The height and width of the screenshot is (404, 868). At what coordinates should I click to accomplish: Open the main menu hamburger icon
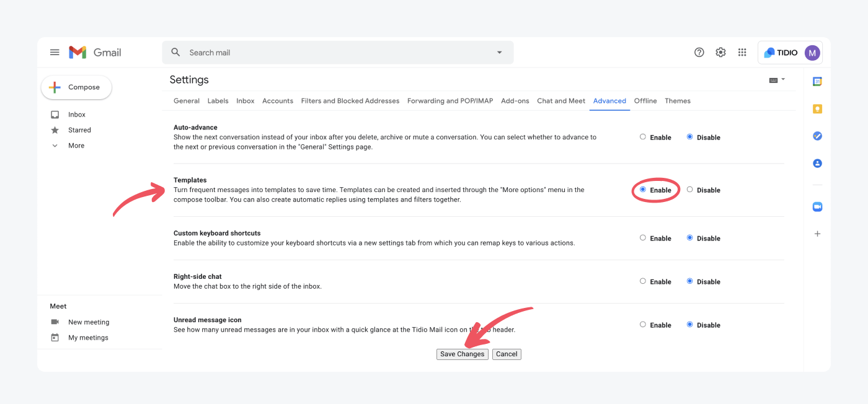[55, 52]
